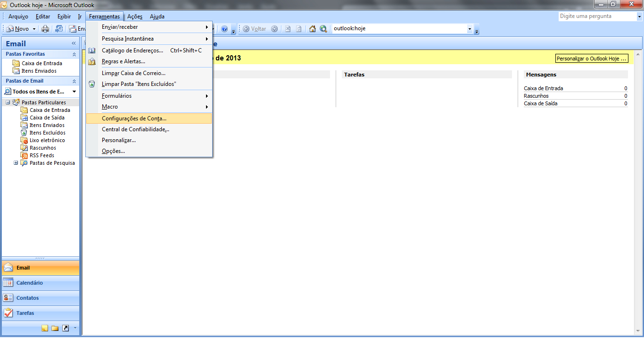Viewport: 644px width, 338px height.
Task: Click the Tarefas checkmark clipboard icon
Action: pyautogui.click(x=8, y=313)
